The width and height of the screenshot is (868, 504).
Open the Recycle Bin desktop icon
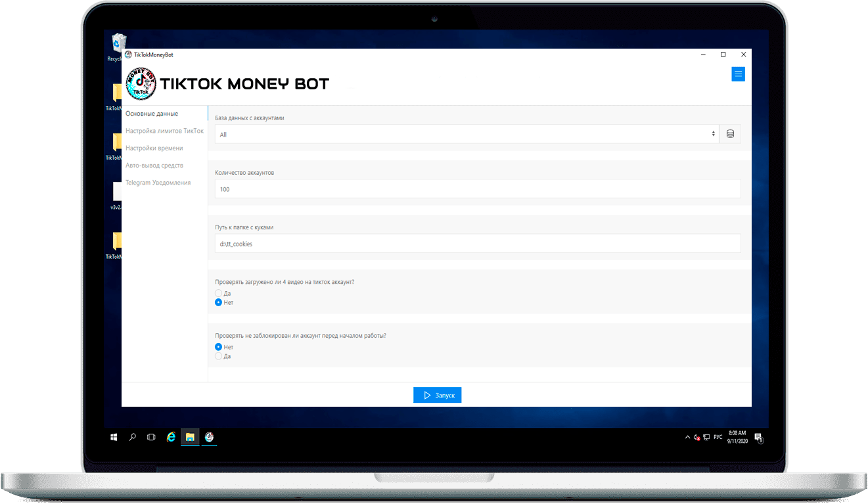click(119, 48)
